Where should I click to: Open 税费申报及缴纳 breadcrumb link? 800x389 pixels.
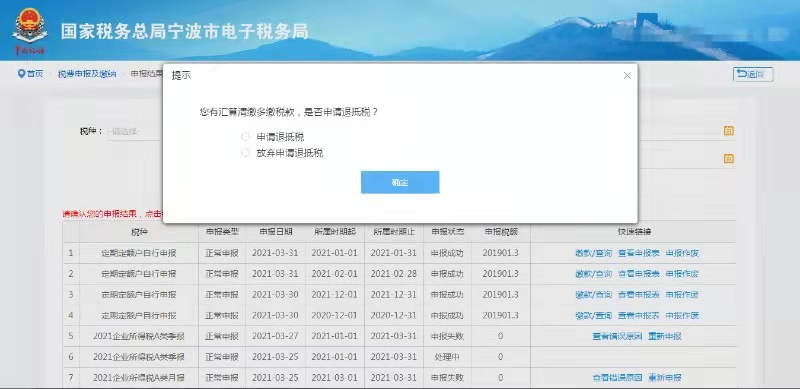point(87,74)
